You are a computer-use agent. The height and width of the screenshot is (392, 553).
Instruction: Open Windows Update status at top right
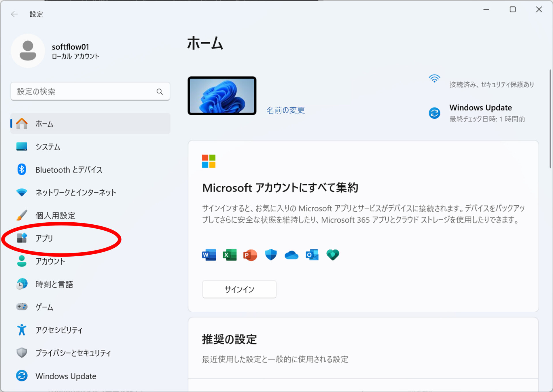click(x=477, y=113)
